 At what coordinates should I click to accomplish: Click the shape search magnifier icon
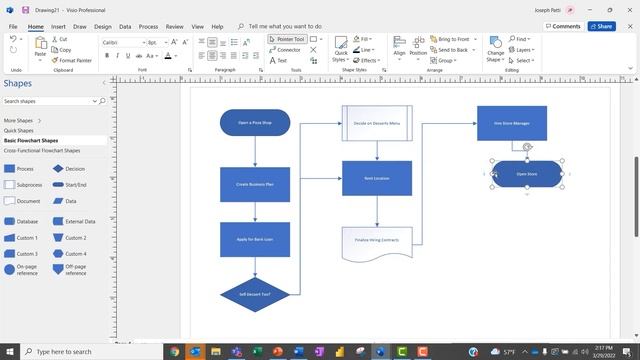click(102, 101)
